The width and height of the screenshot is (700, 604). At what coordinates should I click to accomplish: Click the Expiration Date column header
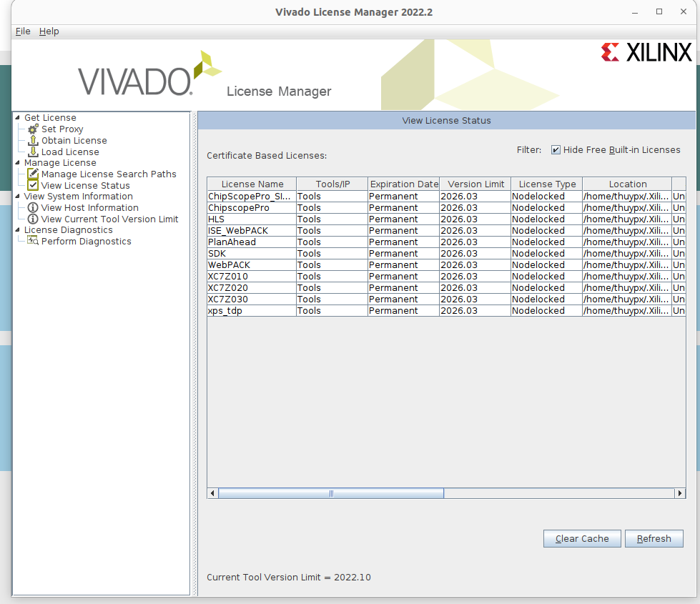coord(403,184)
